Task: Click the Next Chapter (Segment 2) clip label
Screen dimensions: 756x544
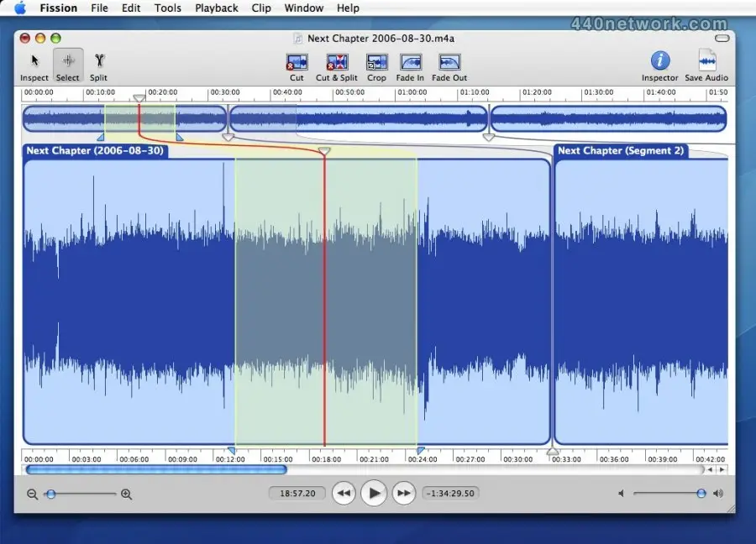Action: click(620, 151)
